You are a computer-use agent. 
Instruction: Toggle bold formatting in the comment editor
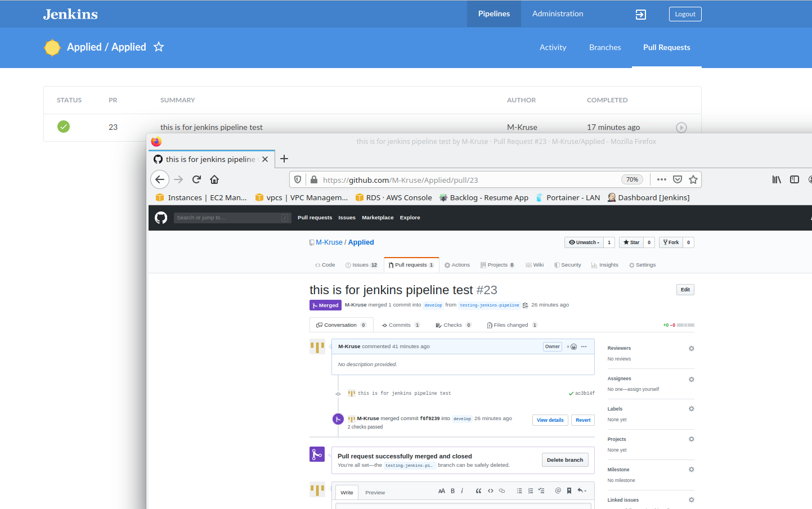point(452,490)
